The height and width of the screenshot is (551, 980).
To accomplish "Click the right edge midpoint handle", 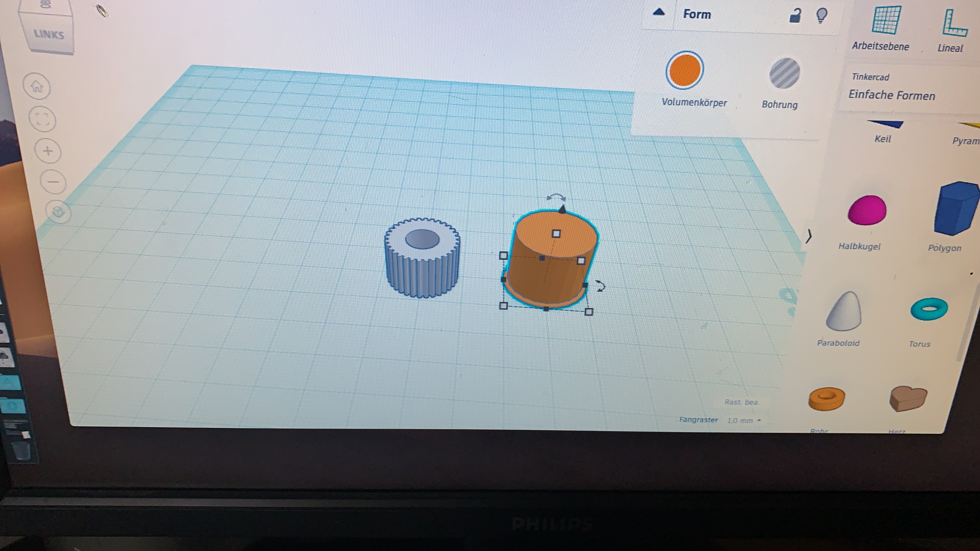I will [x=585, y=285].
